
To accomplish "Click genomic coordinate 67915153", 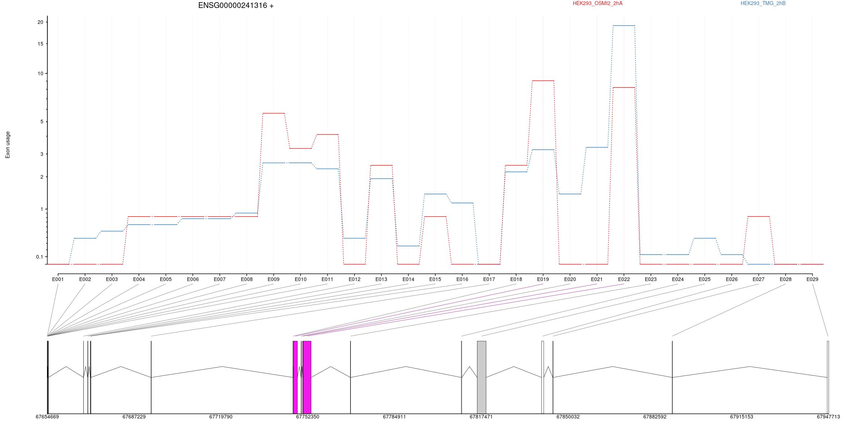I will click(741, 417).
